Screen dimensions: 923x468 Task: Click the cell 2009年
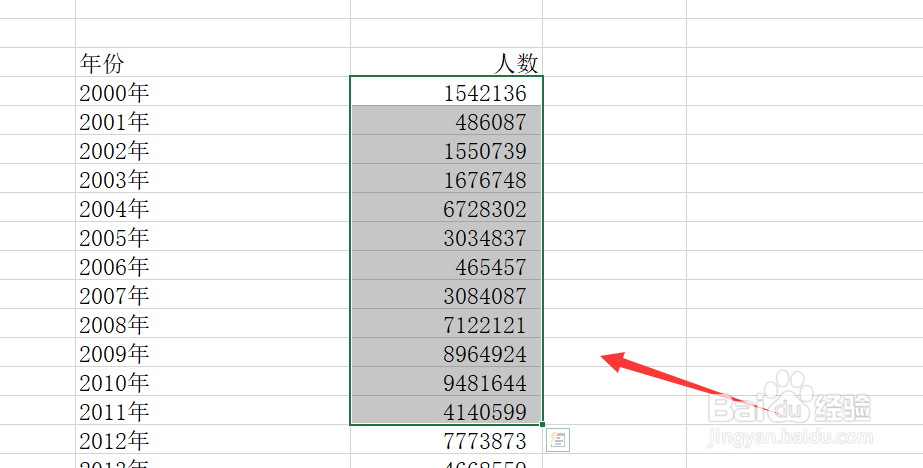pyautogui.click(x=213, y=352)
